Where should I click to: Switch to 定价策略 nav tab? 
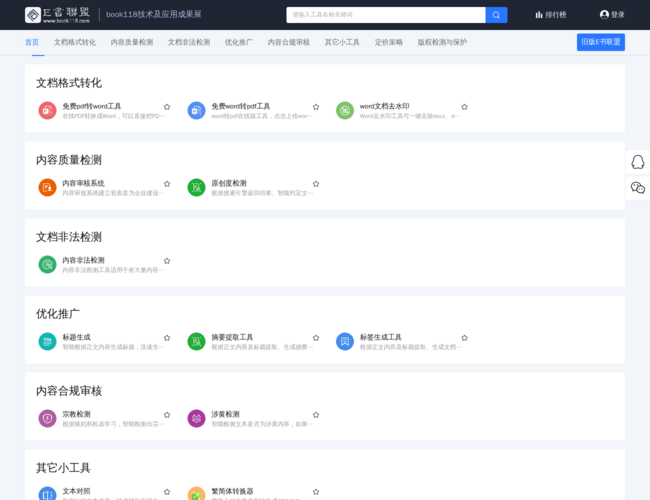click(x=389, y=42)
